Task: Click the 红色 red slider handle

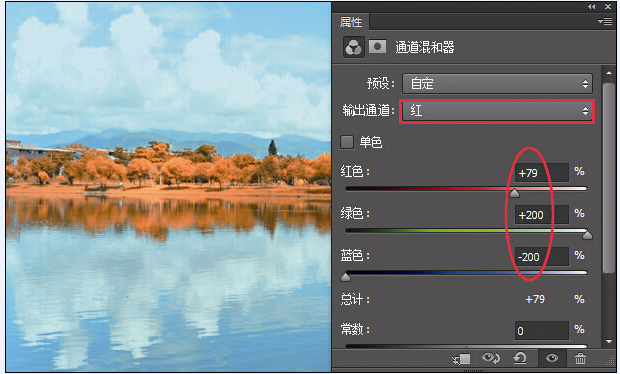Action: point(514,193)
